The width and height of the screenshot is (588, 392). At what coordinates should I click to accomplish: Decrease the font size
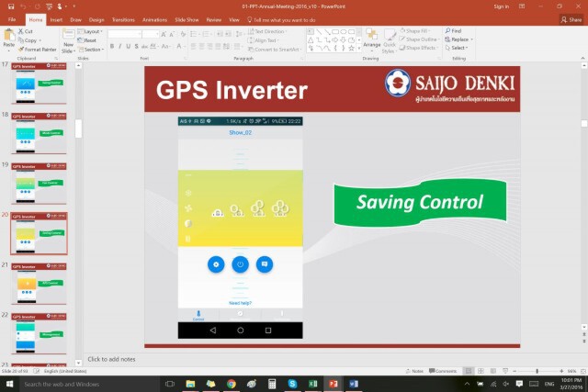pyautogui.click(x=172, y=34)
